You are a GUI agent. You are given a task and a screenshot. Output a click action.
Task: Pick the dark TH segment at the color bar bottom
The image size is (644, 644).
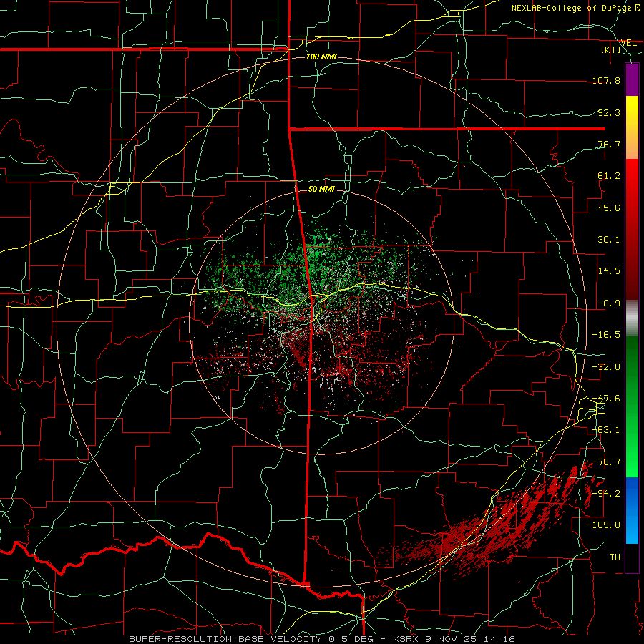click(632, 557)
